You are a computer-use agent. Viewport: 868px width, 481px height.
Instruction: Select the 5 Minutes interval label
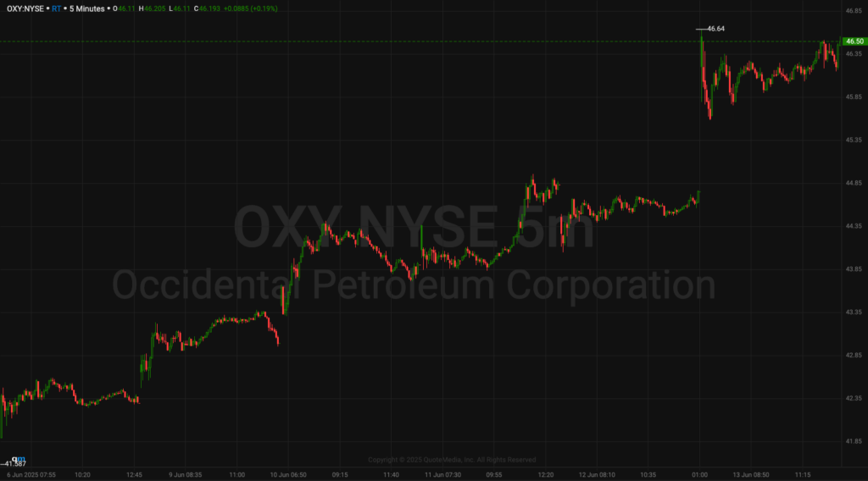(x=87, y=8)
